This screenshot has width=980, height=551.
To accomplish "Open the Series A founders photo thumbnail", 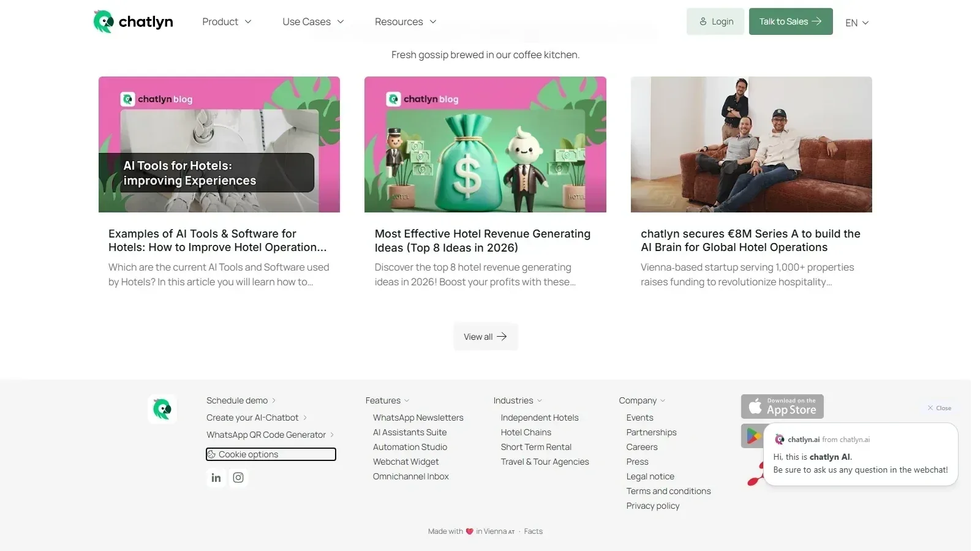I will pos(752,144).
